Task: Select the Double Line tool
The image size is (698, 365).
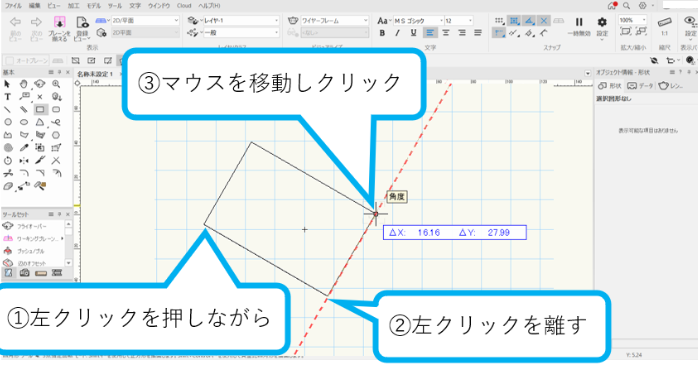Action: pos(24,110)
